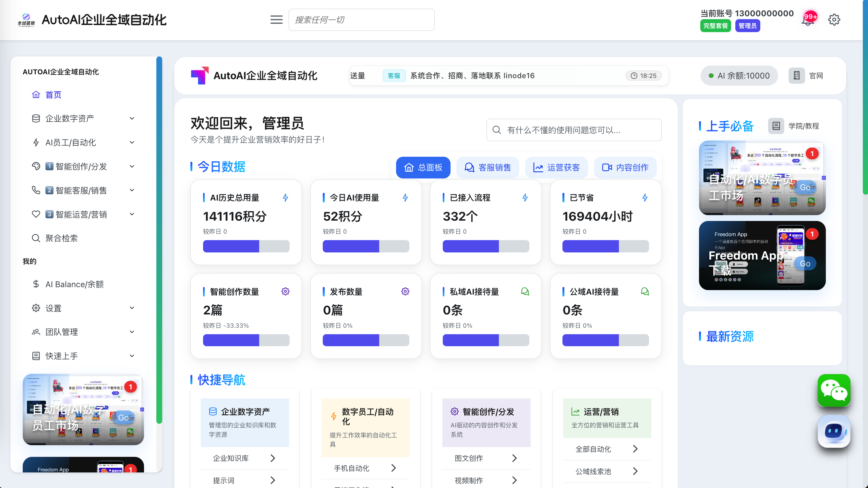Click the 搜索任何一切 search field
Screen dimensions: 868x488
click(361, 19)
